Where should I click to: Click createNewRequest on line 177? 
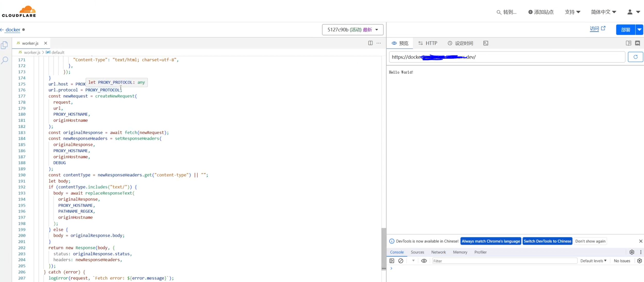pos(115,96)
